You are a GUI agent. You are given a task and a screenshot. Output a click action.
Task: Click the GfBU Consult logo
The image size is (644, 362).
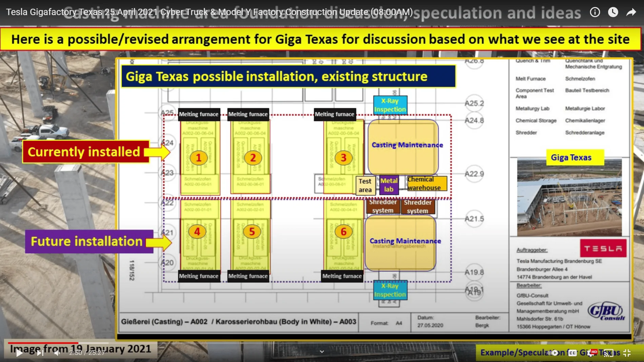pos(606,311)
